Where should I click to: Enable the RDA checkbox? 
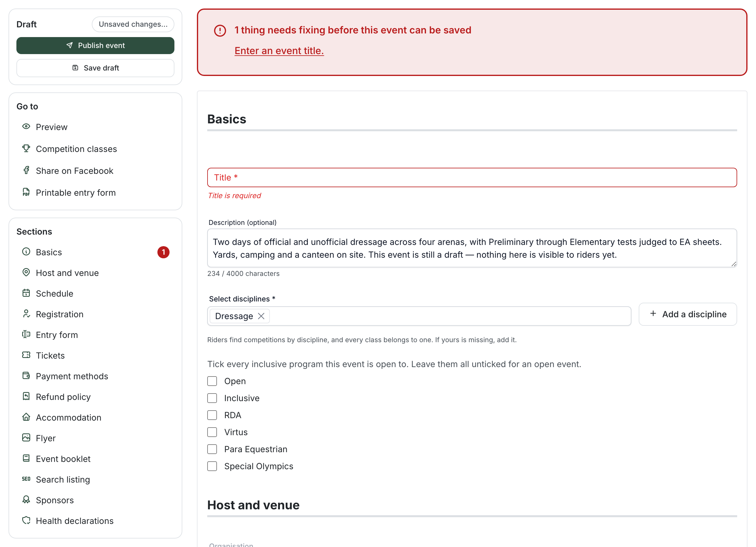[x=212, y=415]
